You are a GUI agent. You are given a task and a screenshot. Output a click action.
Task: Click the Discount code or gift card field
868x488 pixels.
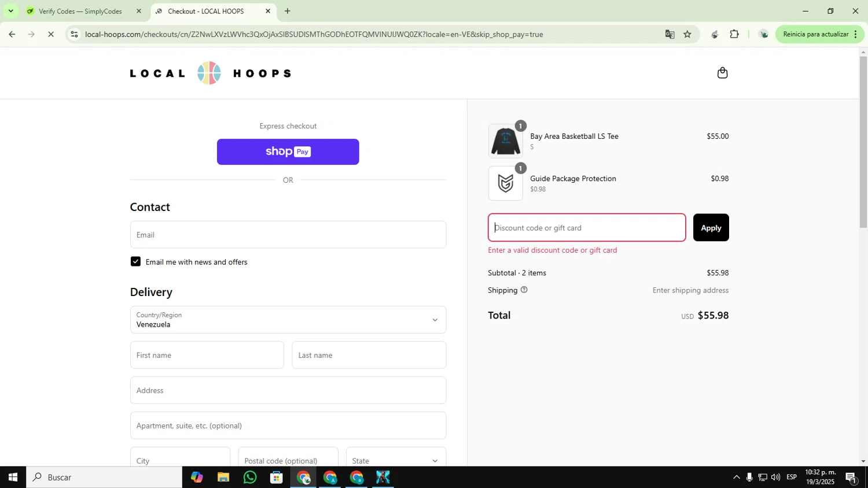[x=587, y=228]
